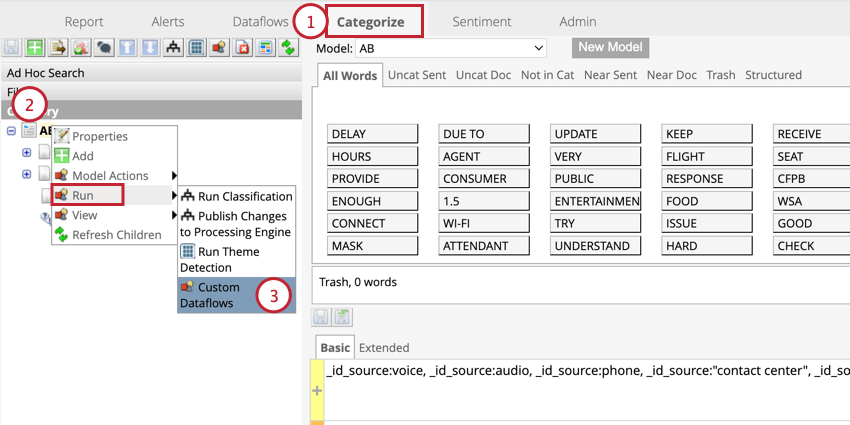The width and height of the screenshot is (850, 425).
Task: Click the delete red X toolbar icon
Action: pyautogui.click(x=241, y=47)
